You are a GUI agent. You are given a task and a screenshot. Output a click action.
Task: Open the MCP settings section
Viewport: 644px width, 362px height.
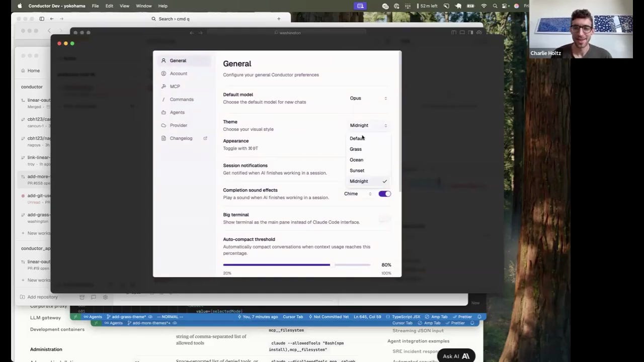click(184, 86)
